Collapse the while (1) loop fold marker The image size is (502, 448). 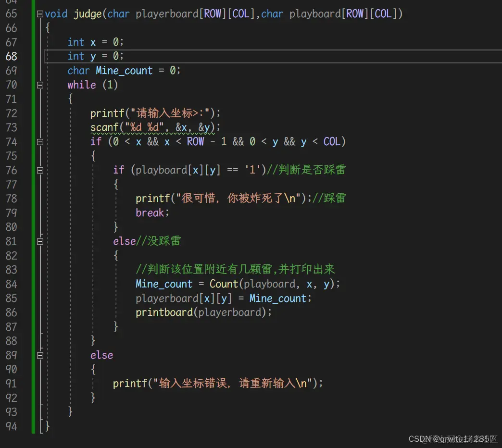pos(40,85)
